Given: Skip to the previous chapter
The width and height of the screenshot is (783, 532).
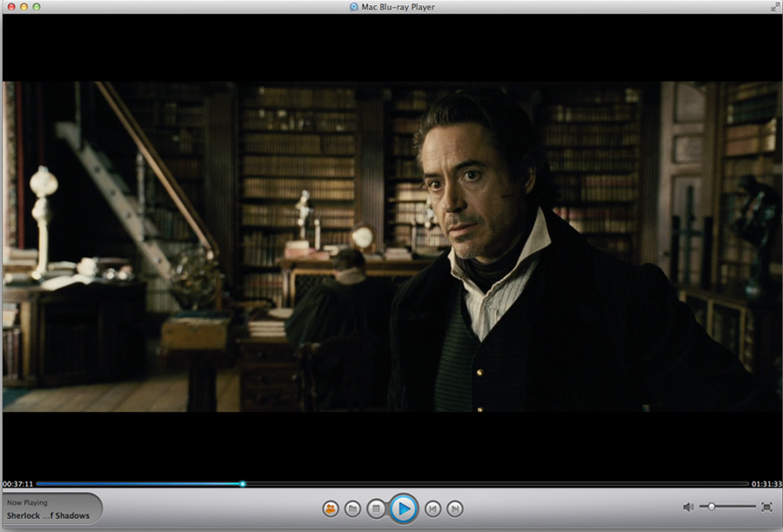Looking at the screenshot, I should [432, 509].
